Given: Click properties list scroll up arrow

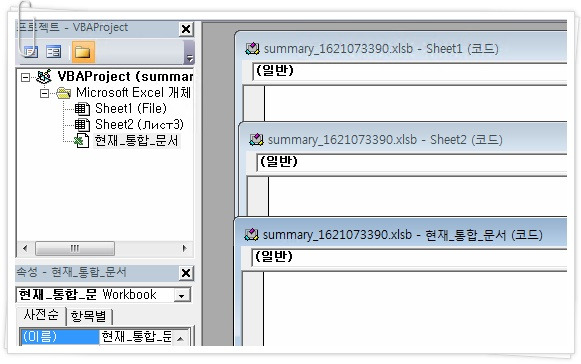Looking at the screenshot, I should click(180, 338).
